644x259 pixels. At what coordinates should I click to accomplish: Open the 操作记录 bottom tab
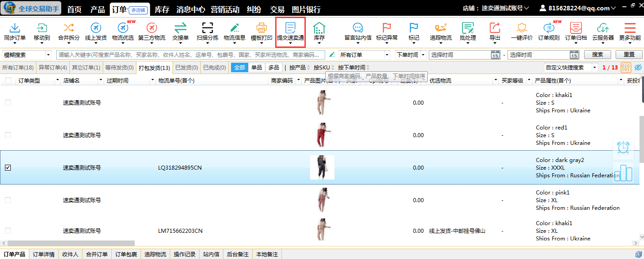click(x=185, y=254)
